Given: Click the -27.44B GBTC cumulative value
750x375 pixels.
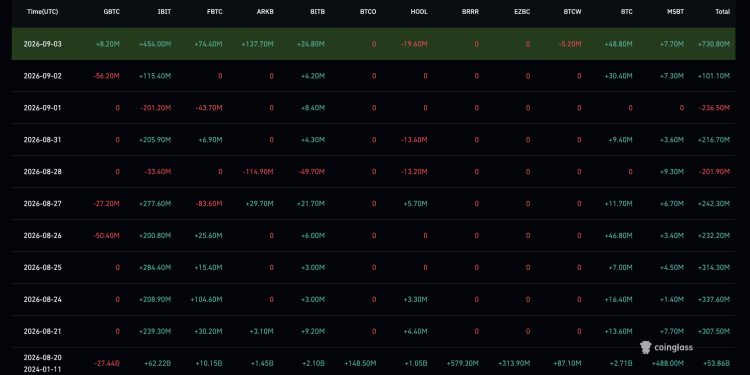Looking at the screenshot, I should click(107, 364).
